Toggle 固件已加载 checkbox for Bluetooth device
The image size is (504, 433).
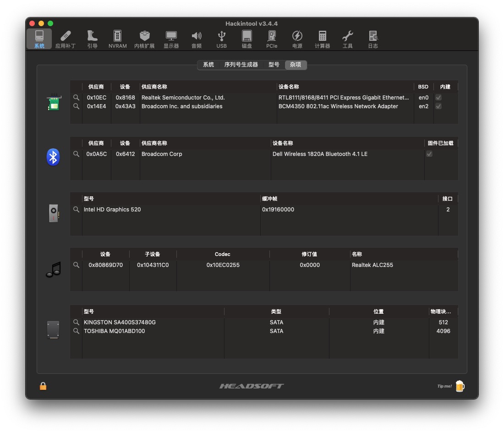[x=429, y=154]
